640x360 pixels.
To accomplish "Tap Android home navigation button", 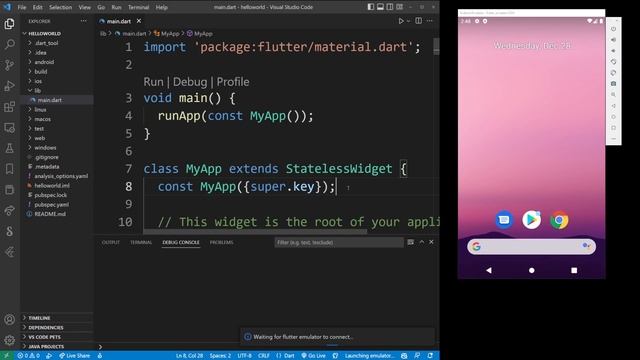I will pyautogui.click(x=531, y=270).
